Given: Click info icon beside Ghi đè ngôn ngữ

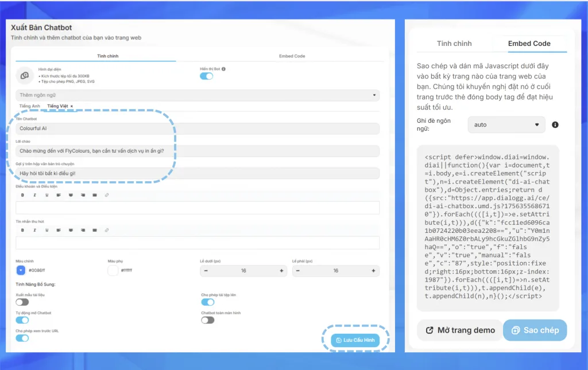Looking at the screenshot, I should 555,124.
